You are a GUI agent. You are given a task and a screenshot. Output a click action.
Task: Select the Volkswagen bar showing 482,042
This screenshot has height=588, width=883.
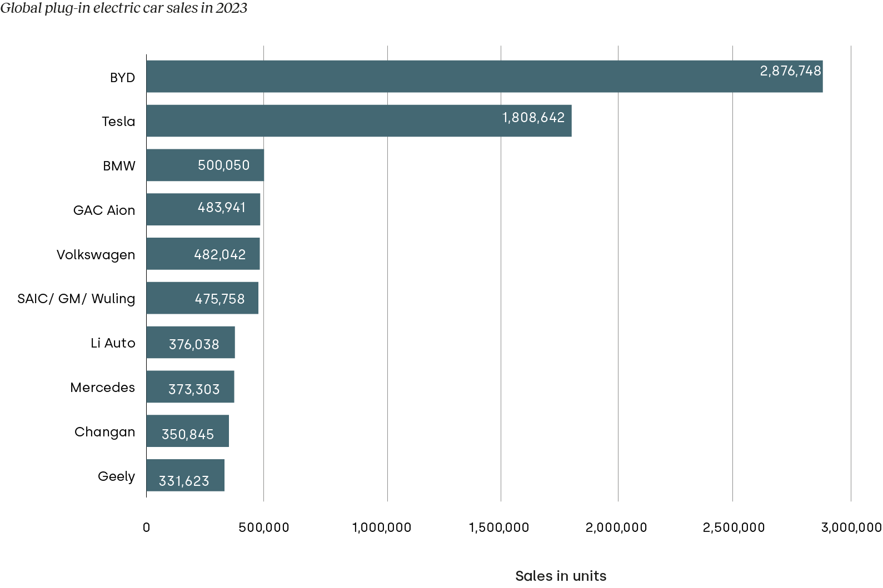pyautogui.click(x=203, y=254)
